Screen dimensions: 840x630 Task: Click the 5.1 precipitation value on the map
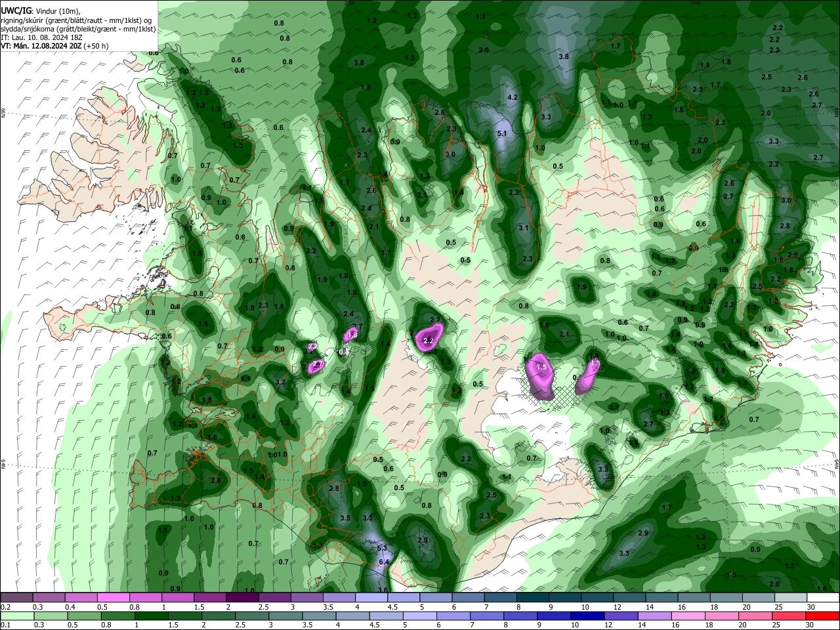click(x=503, y=133)
